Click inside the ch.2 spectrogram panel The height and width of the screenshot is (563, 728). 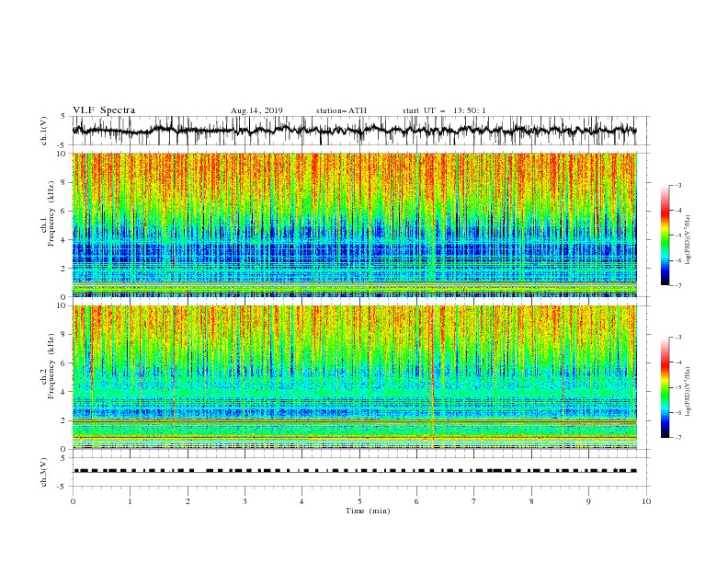pos(355,377)
